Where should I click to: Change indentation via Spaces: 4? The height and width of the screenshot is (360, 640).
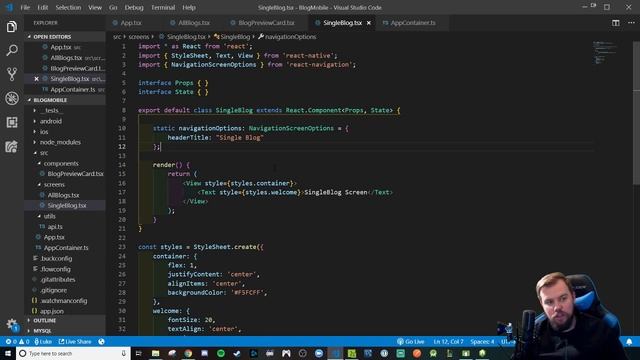482,342
